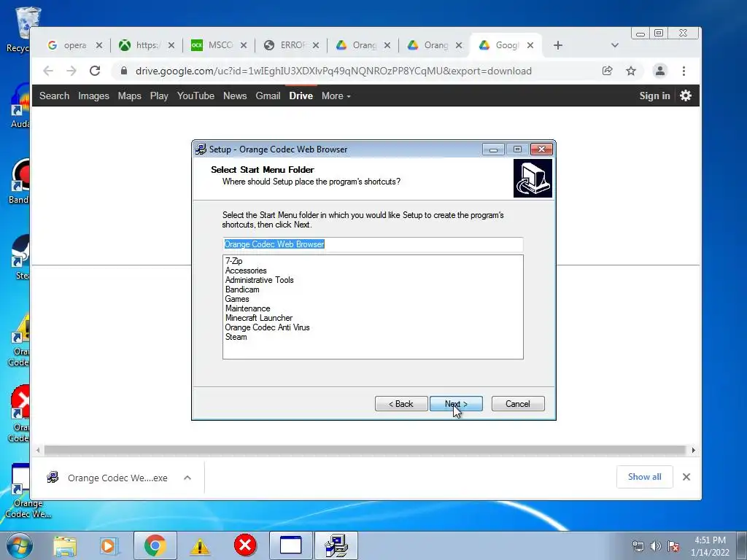
Task: Open YouTube in the Google bar
Action: [196, 96]
